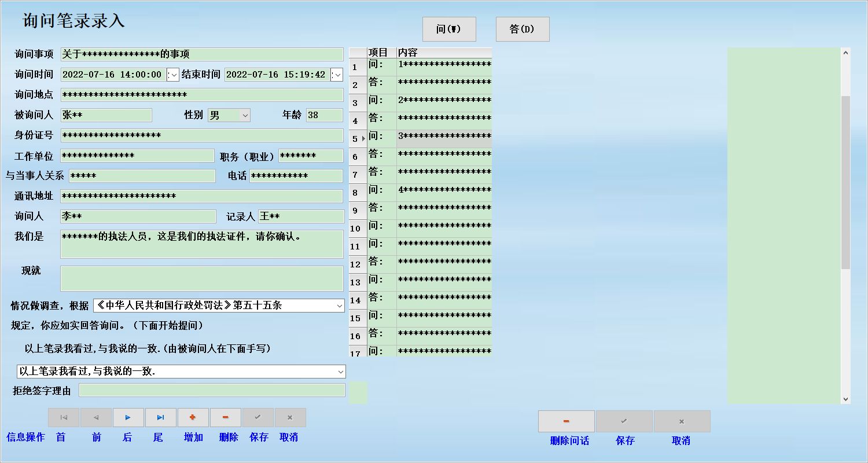Go to next record (后) button
The image size is (868, 463).
(128, 417)
